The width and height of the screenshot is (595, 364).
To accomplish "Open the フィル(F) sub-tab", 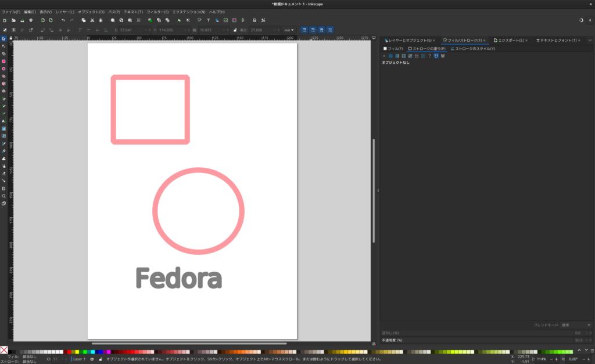I will [393, 49].
